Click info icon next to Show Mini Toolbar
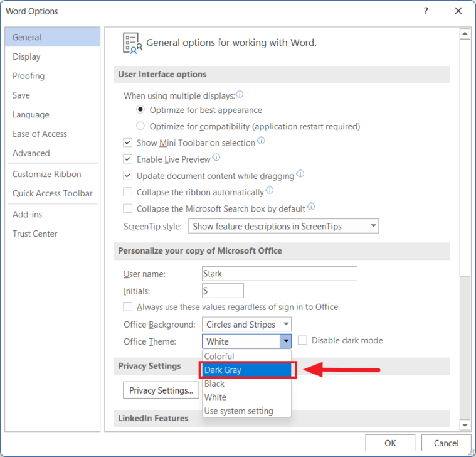The width and height of the screenshot is (476, 457). point(261,141)
